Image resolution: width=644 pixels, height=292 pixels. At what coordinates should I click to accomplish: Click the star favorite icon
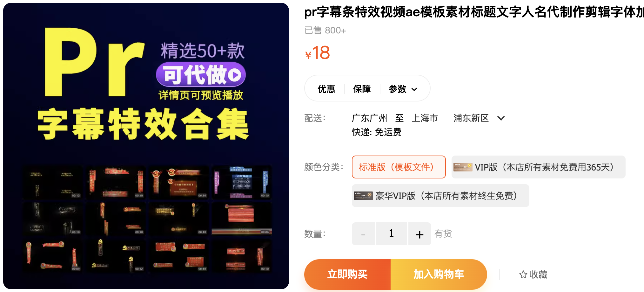(523, 275)
